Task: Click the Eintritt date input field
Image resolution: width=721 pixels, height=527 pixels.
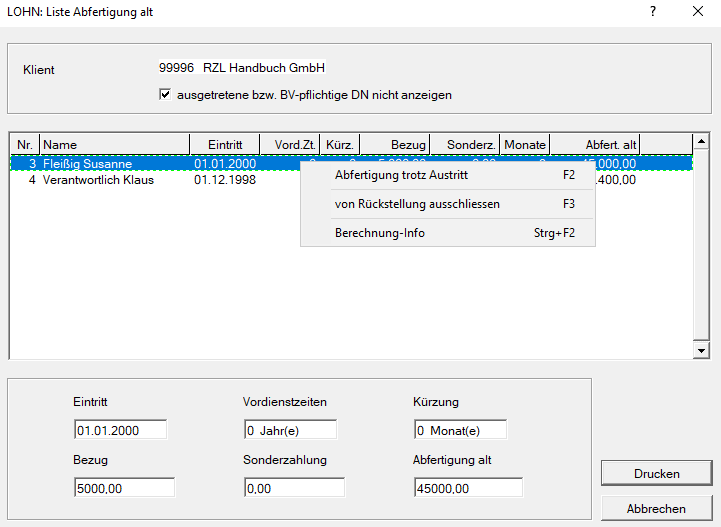Action: 120,430
